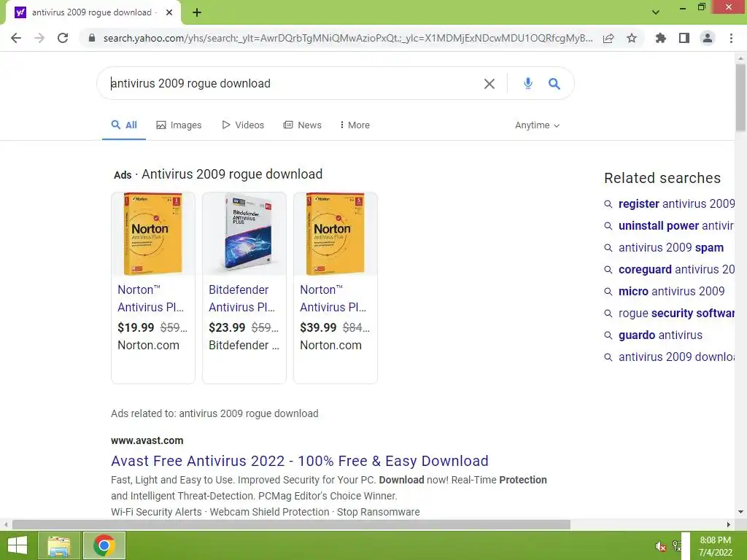Open Chrome extensions puzzle icon
Viewport: 747px width, 560px height.
[x=660, y=38]
